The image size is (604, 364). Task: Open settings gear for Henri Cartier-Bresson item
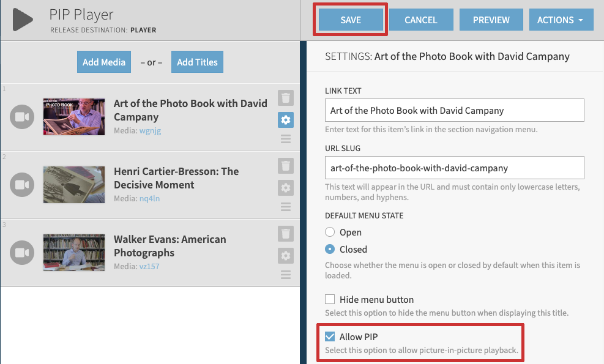286,188
